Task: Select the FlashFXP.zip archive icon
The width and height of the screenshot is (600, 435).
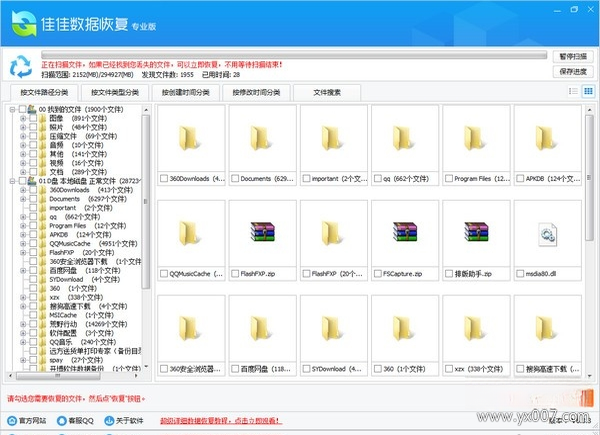Action: tap(262, 232)
